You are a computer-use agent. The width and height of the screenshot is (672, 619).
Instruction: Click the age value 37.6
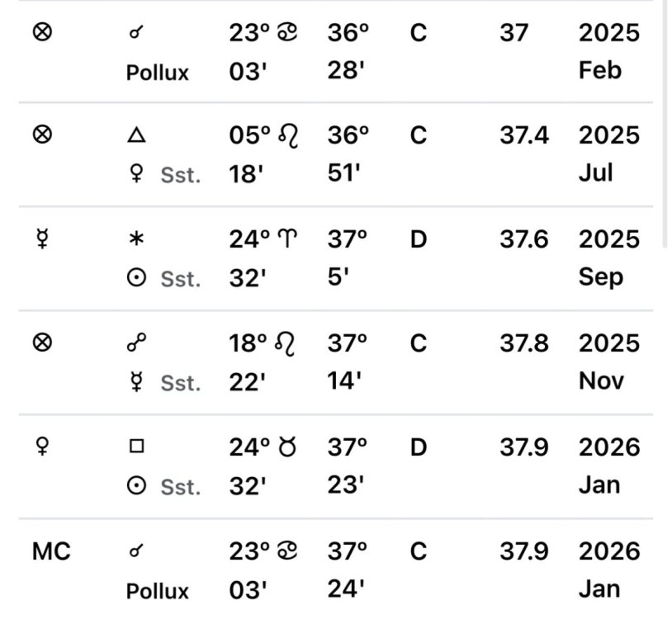(523, 239)
